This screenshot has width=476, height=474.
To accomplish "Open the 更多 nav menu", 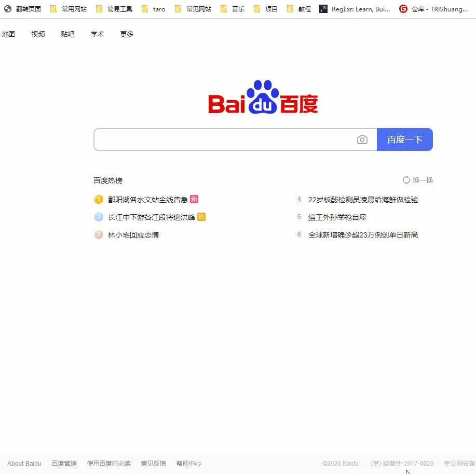I will tap(127, 34).
